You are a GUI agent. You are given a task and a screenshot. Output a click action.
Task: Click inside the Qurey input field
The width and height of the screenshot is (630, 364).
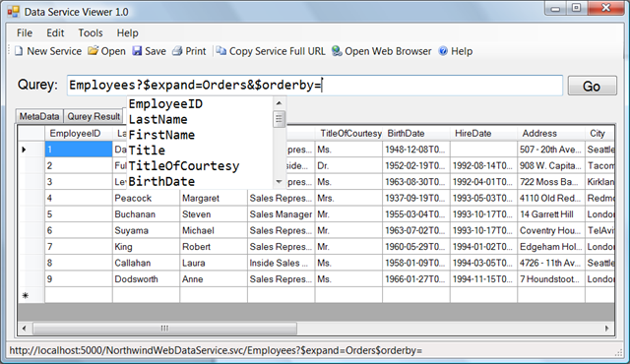[315, 85]
